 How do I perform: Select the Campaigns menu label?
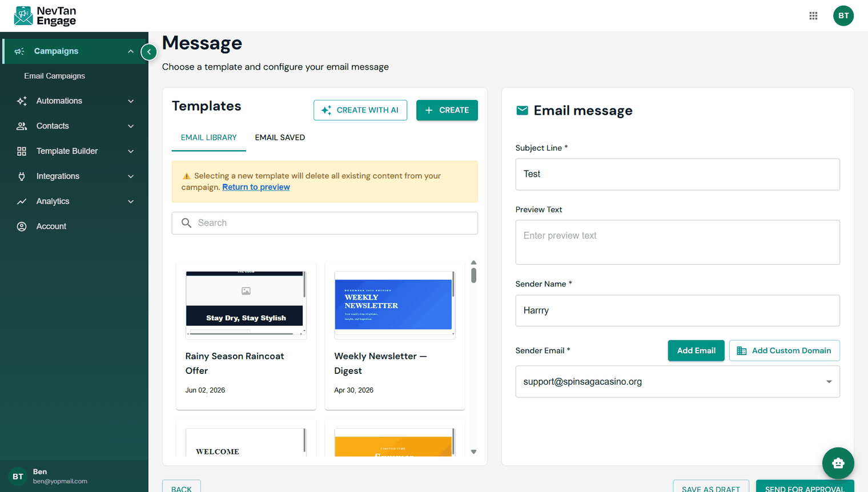click(x=56, y=51)
